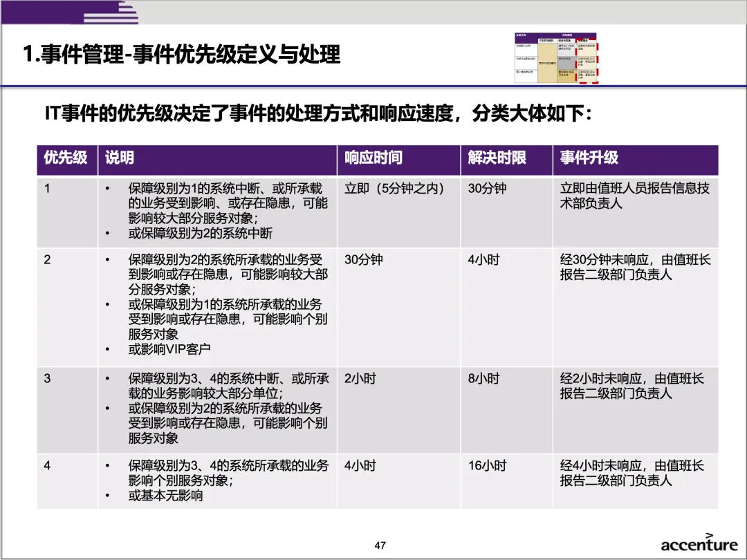Click priority cell with value 2

(67, 307)
